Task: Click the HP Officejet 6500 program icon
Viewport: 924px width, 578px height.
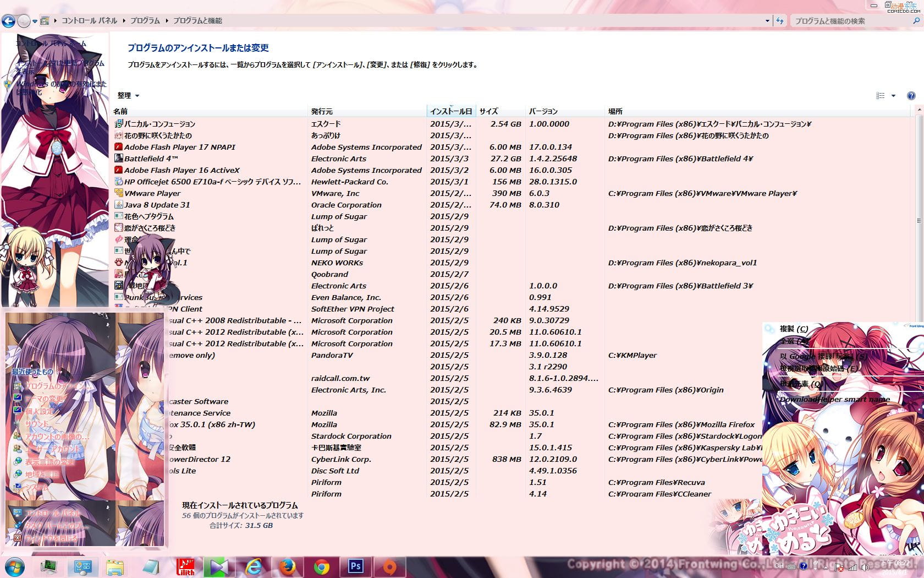Action: (118, 182)
